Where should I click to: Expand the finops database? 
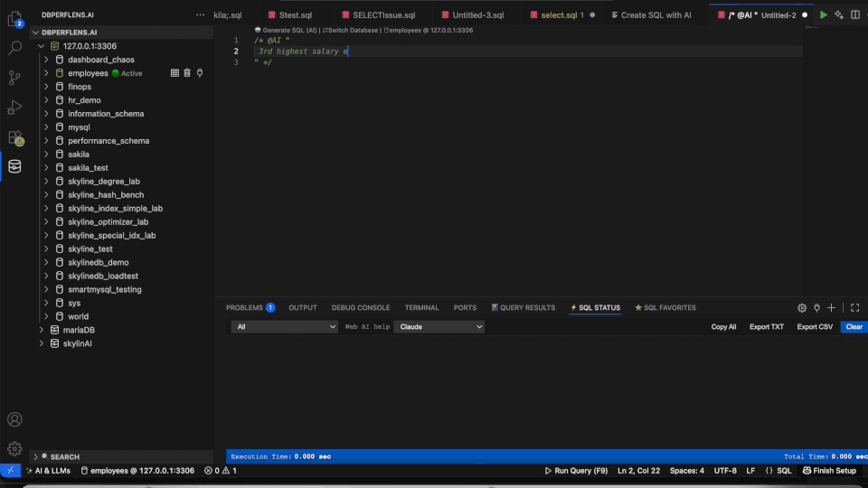pos(46,87)
